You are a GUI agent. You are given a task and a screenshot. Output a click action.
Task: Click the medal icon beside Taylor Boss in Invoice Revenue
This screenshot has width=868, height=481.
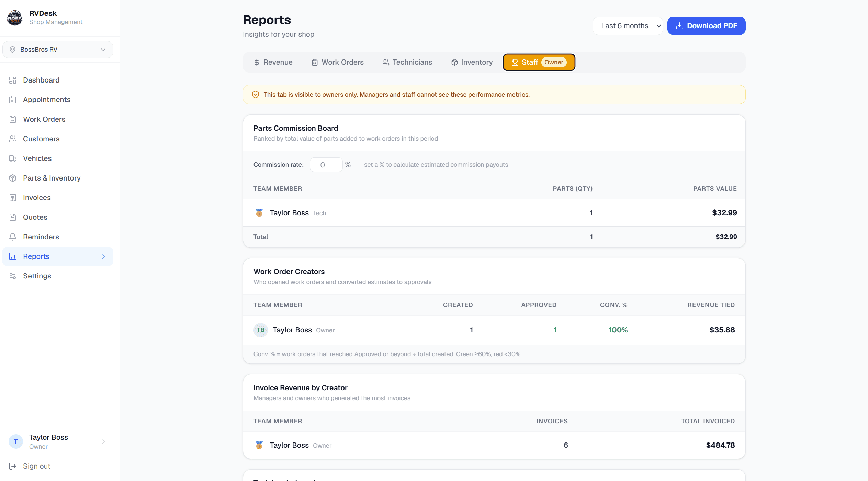[x=259, y=445]
